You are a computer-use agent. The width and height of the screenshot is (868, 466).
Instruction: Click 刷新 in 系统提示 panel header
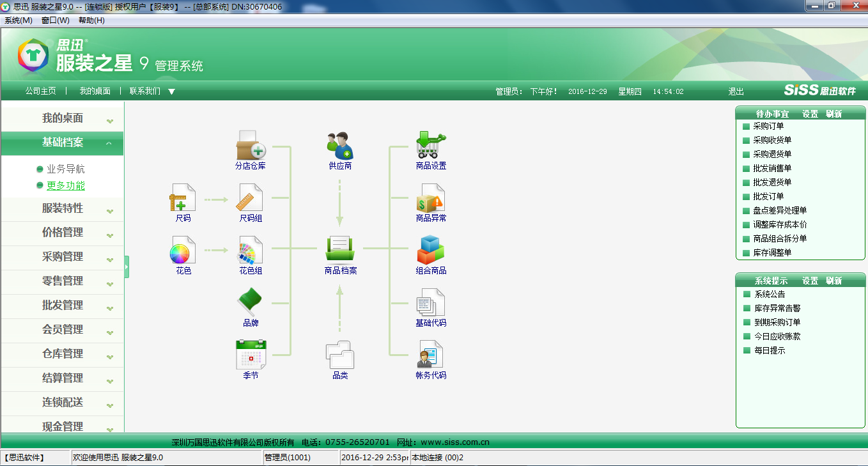click(833, 281)
